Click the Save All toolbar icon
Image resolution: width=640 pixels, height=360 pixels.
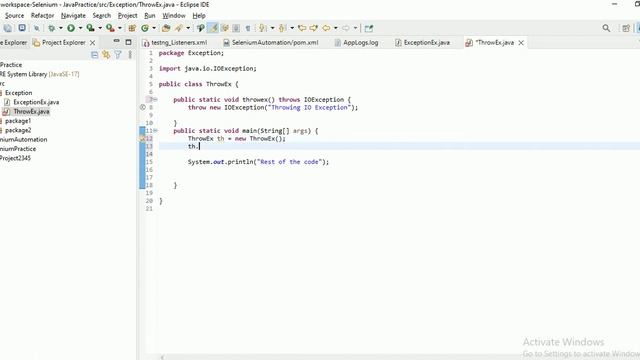point(8,28)
